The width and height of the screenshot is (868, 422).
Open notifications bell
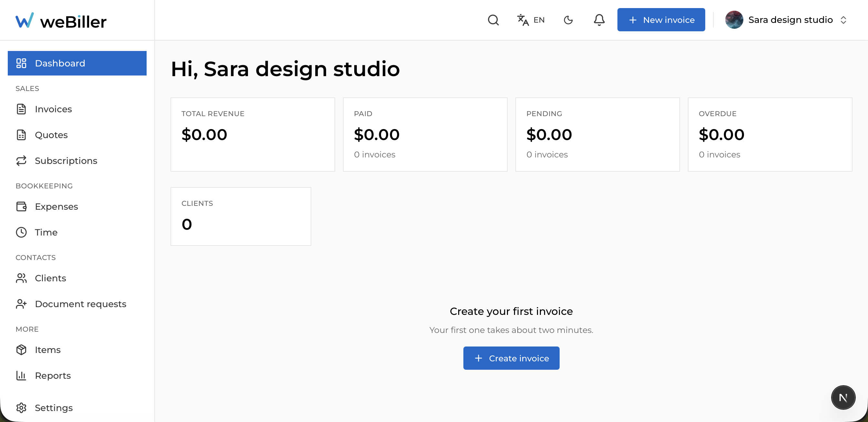point(599,20)
